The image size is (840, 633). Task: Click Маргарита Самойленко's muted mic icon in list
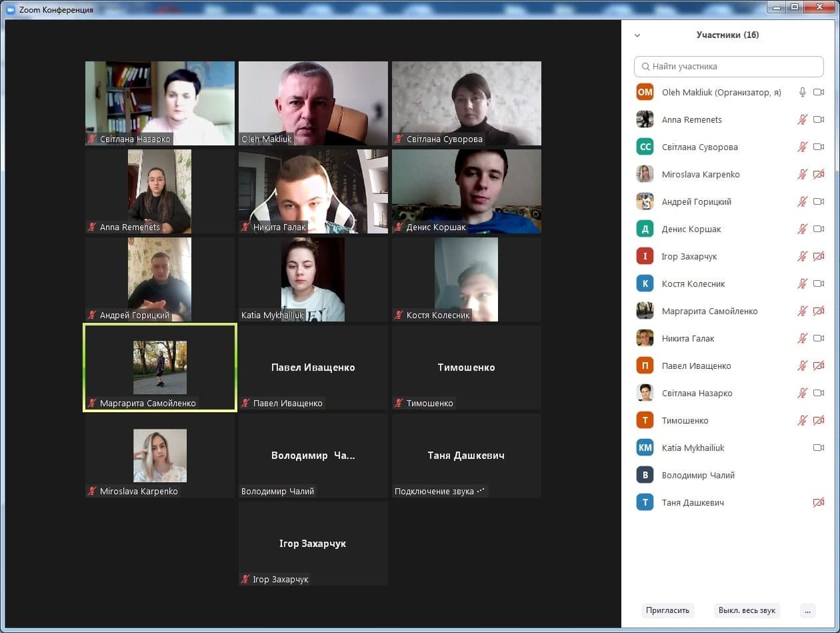click(803, 311)
